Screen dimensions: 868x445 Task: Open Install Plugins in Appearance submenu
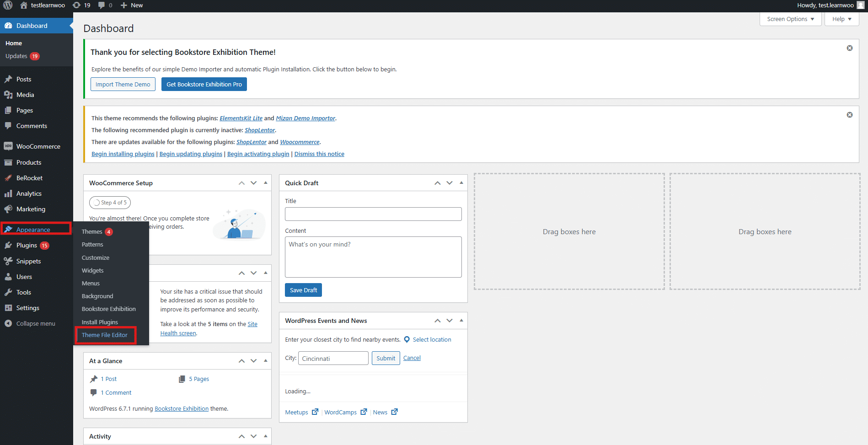coord(100,322)
